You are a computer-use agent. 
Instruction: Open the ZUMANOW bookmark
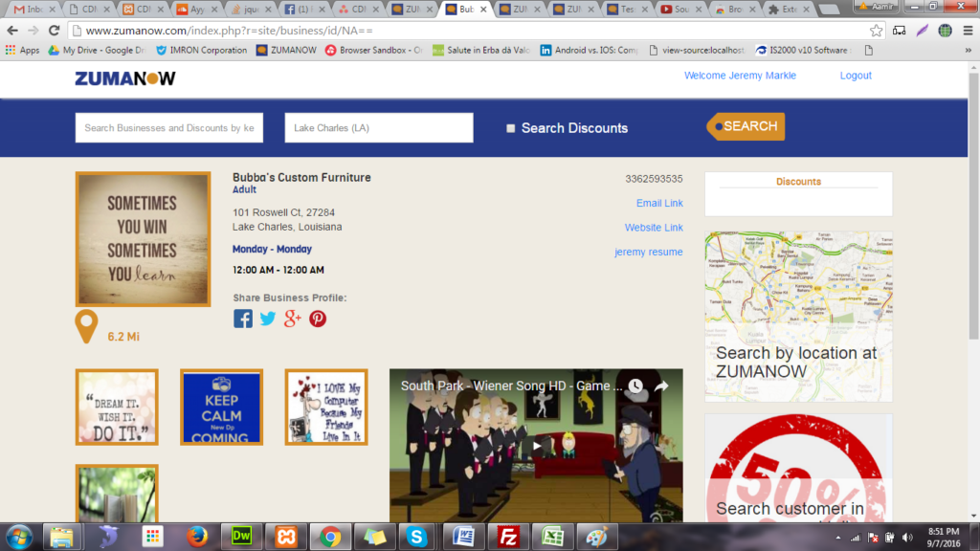pos(286,50)
